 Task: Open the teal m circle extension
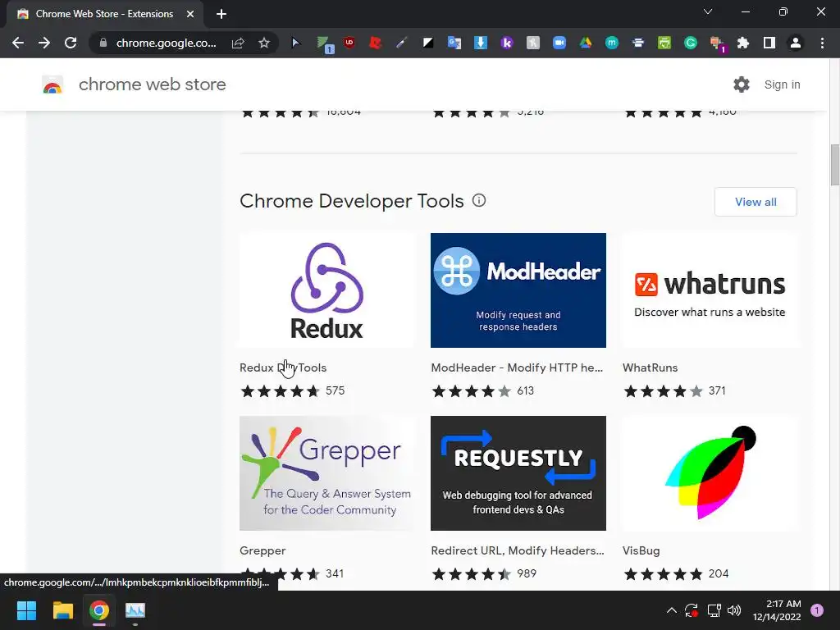click(x=612, y=43)
